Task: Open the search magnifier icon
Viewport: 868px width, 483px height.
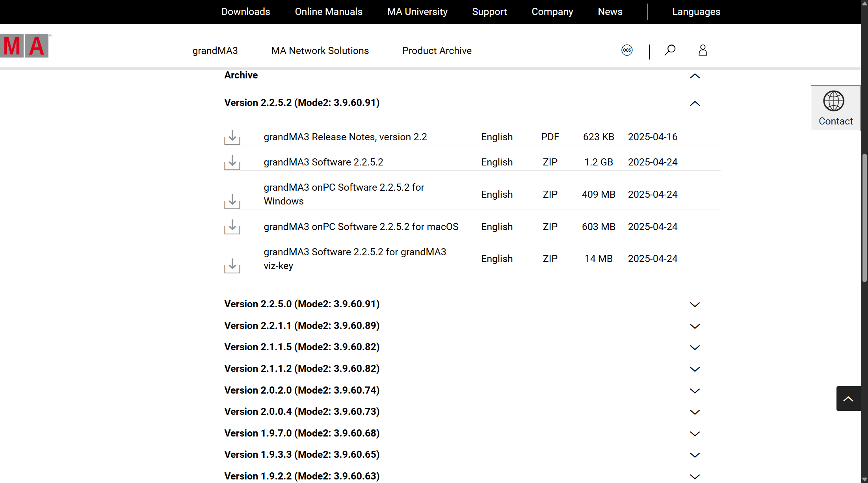Action: 670,50
